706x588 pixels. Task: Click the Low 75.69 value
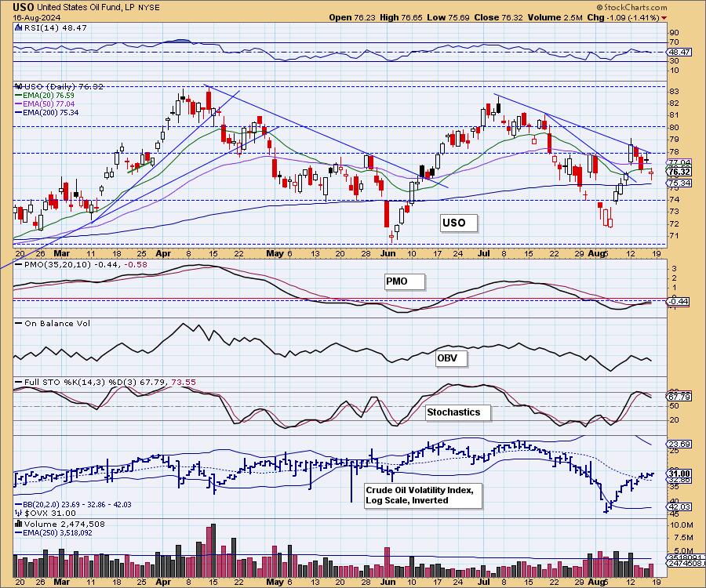(448, 17)
